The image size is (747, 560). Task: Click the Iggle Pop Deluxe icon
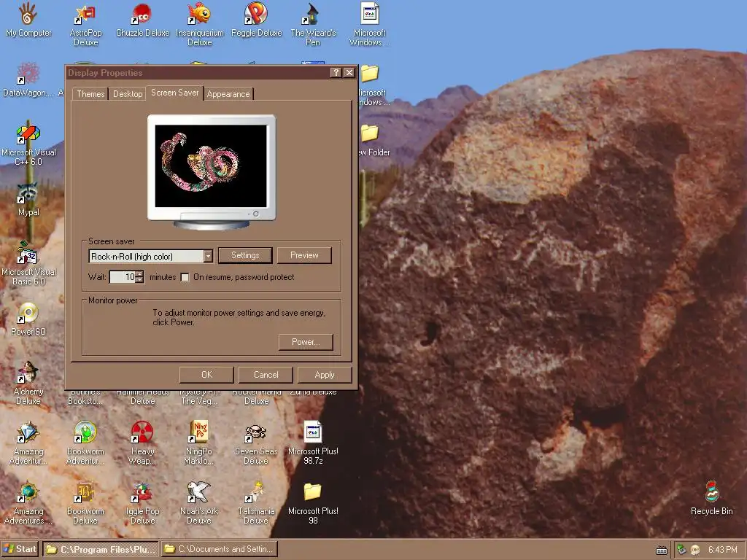coord(142,493)
